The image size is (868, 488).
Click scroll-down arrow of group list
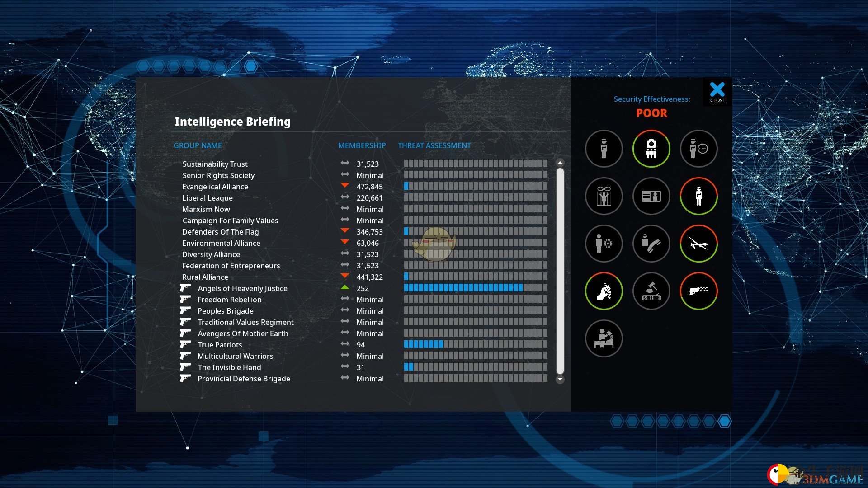pos(560,380)
